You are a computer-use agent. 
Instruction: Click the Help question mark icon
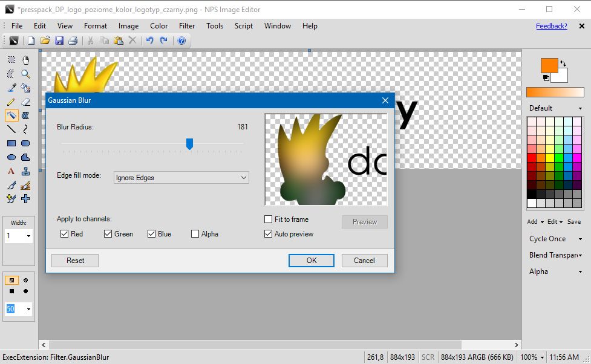pyautogui.click(x=181, y=41)
